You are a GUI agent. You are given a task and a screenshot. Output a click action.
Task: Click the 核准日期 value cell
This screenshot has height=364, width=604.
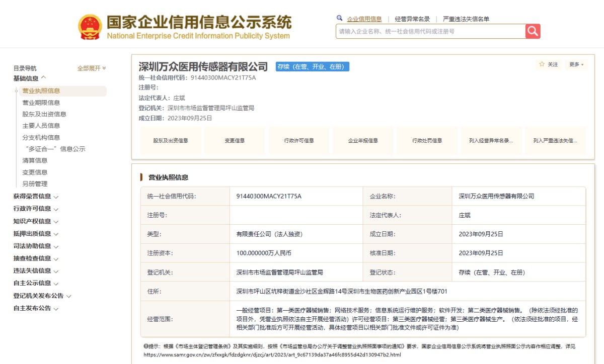(519, 253)
